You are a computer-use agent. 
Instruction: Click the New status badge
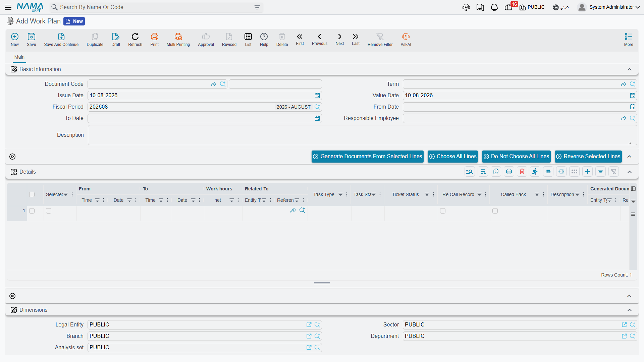[74, 21]
